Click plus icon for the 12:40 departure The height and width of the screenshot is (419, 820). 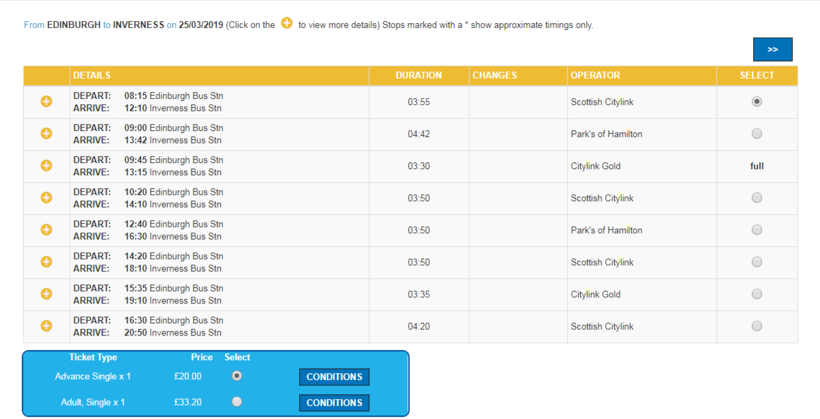[x=46, y=230]
